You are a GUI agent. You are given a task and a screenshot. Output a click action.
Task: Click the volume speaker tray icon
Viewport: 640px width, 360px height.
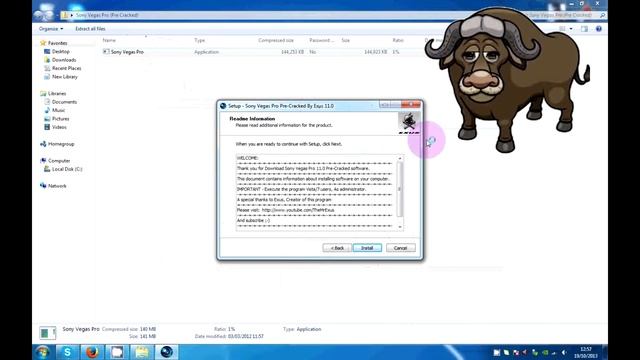(564, 352)
